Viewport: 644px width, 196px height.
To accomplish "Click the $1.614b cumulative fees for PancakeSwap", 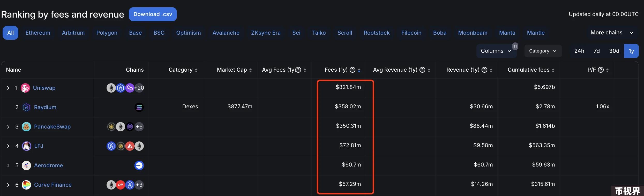I will [x=545, y=126].
